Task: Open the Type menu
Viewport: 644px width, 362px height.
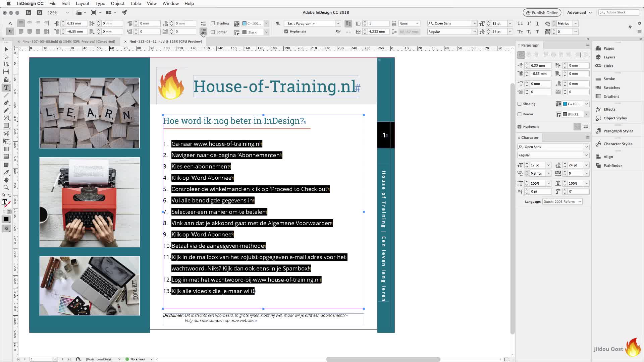Action: click(x=100, y=3)
